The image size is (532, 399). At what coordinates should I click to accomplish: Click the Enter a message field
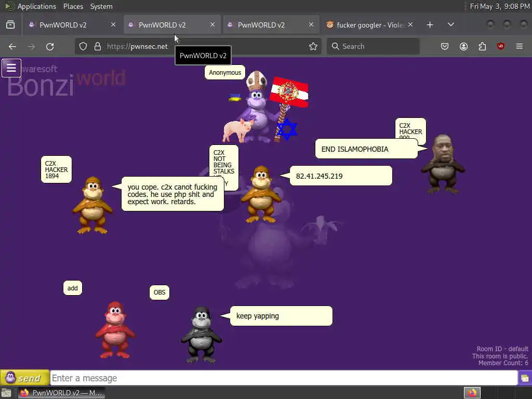point(284,378)
